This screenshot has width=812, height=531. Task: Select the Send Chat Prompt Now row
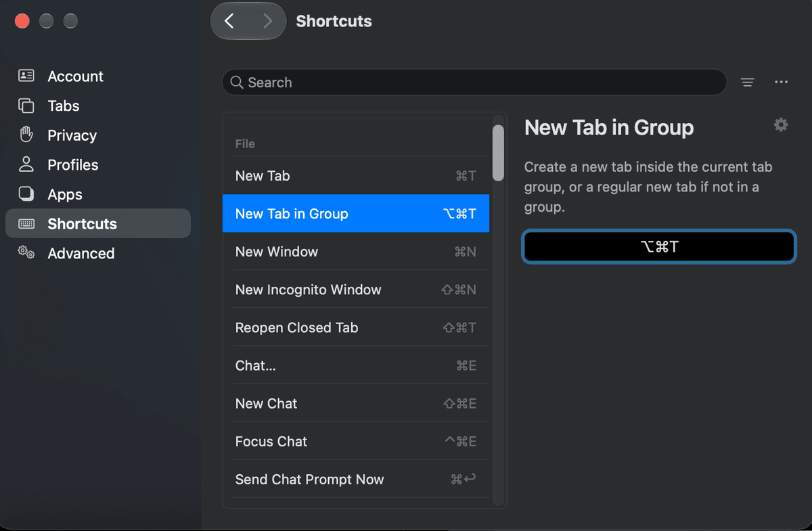pos(356,479)
